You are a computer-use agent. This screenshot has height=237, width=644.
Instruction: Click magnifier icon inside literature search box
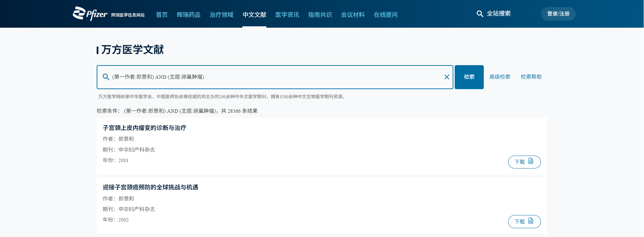pos(106,77)
